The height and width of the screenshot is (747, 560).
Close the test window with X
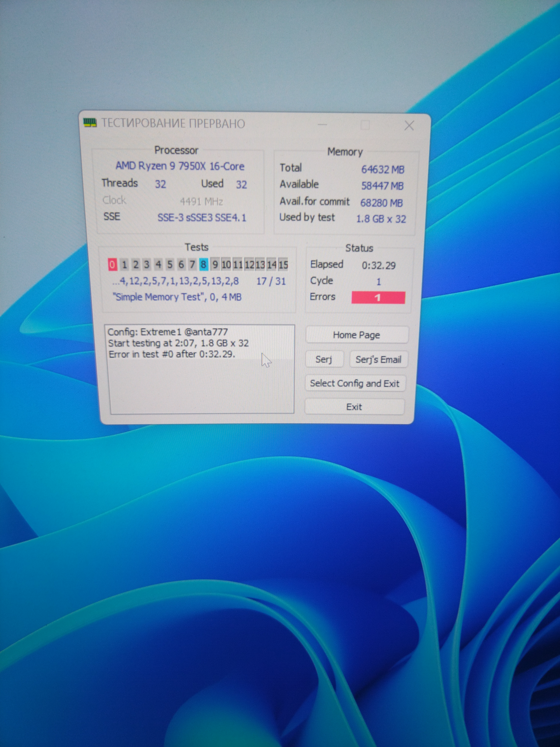(409, 126)
